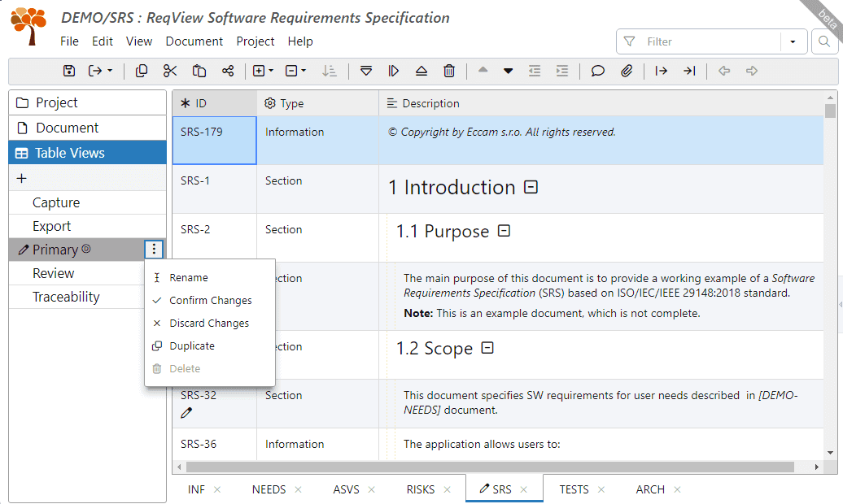Click the Cut scissors icon
The width and height of the screenshot is (843, 504).
point(170,71)
